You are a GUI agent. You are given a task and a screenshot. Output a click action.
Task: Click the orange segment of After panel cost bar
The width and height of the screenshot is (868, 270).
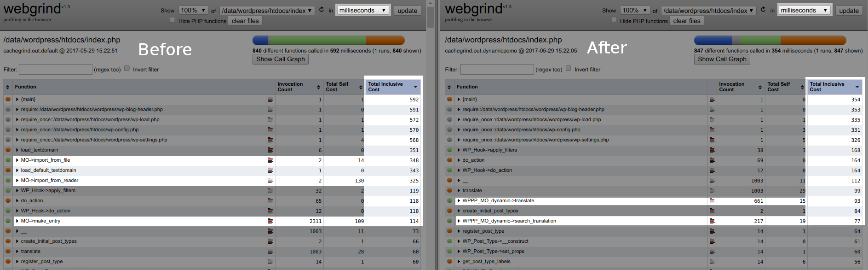(813, 41)
